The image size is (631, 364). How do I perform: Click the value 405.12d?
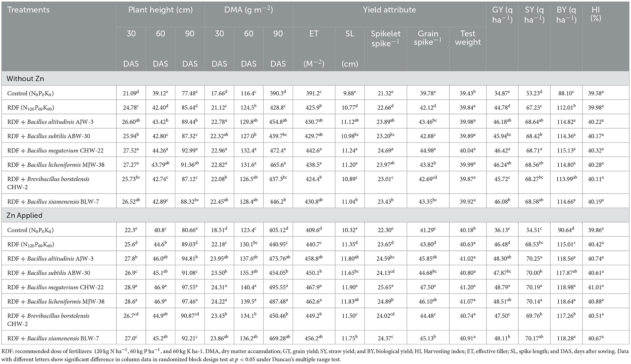[x=278, y=230]
